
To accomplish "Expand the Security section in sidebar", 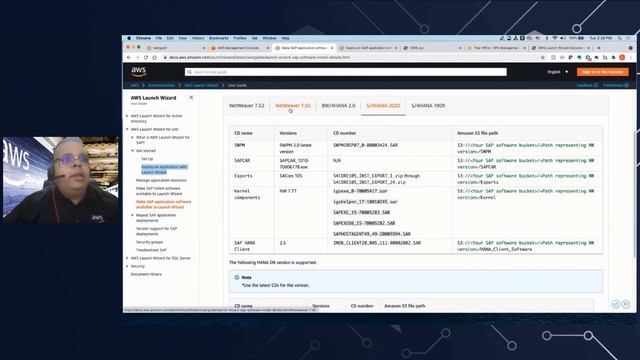I will click(x=127, y=266).
